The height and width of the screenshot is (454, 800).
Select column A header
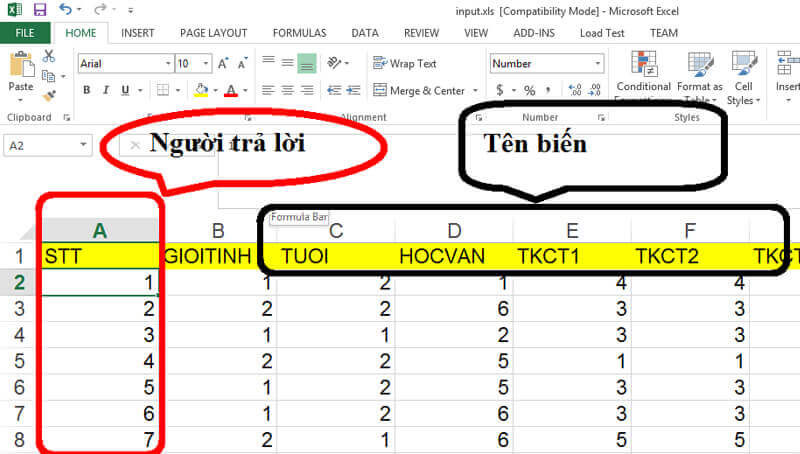point(100,231)
